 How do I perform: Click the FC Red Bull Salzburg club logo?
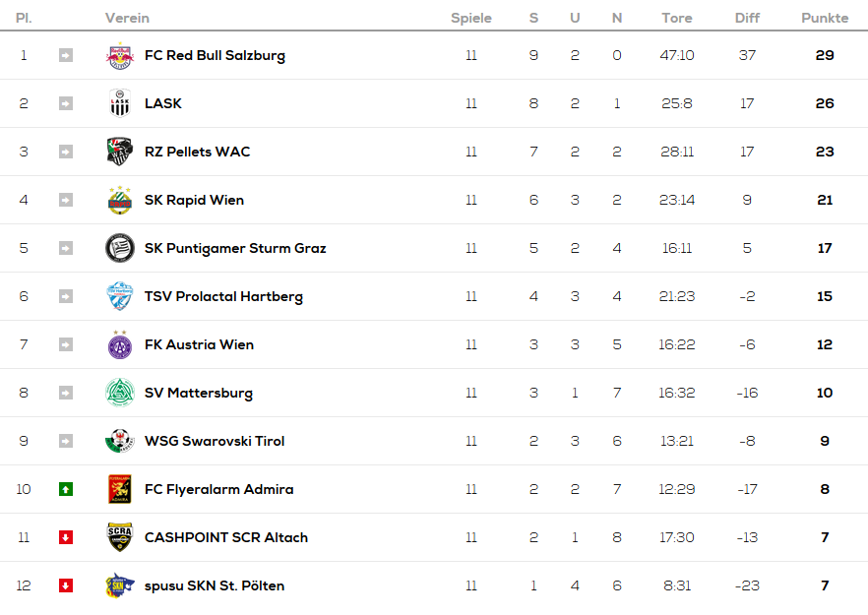tap(120, 55)
